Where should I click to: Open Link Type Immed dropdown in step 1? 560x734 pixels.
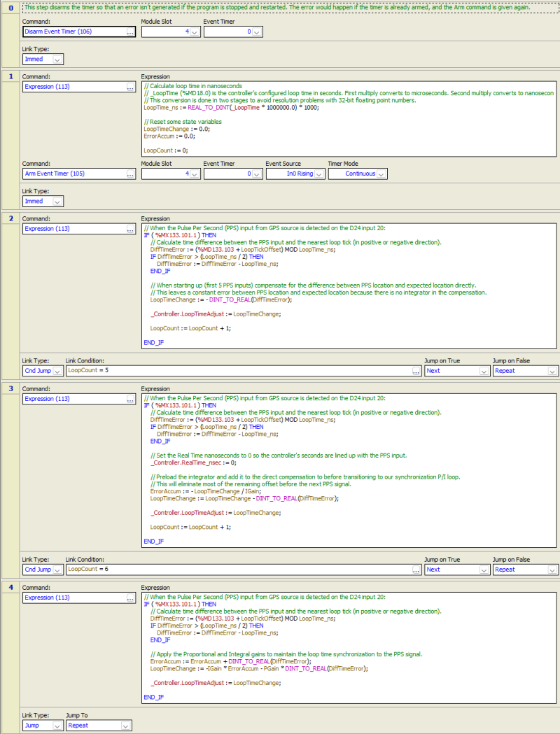tap(57, 202)
